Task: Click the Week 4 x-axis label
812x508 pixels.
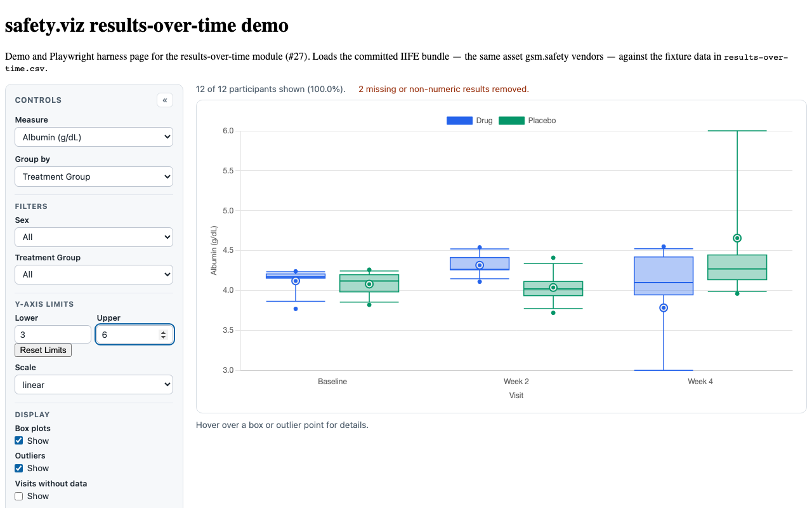Action: 700,382
